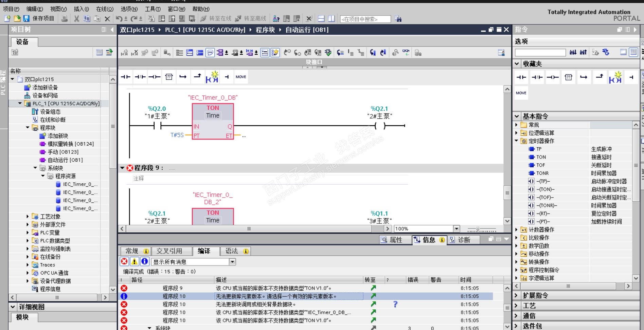This screenshot has height=330, width=644.
Task: Click the 转至在线 button
Action: 216,19
